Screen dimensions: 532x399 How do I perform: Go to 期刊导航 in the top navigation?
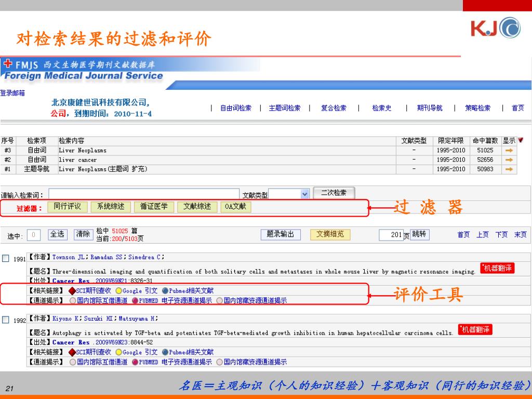[430, 108]
